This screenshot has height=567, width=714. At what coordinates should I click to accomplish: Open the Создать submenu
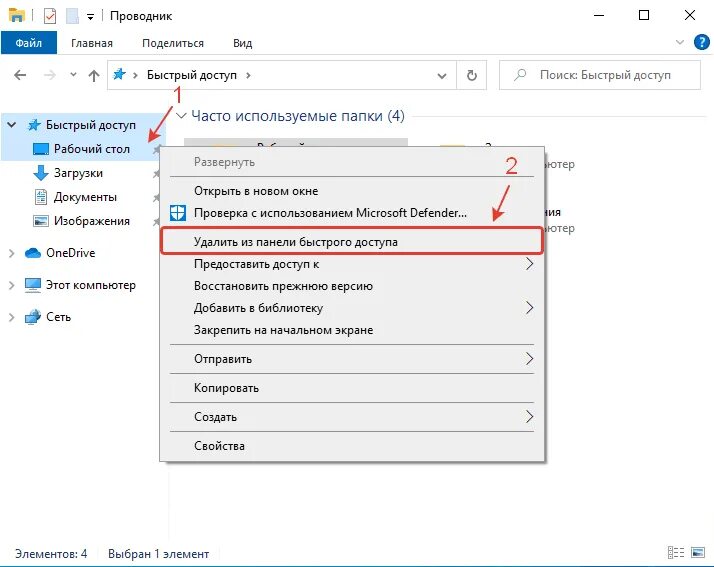(x=352, y=417)
